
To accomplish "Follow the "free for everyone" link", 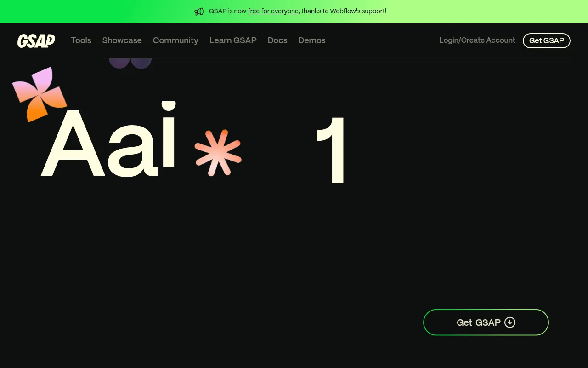I will pyautogui.click(x=273, y=11).
